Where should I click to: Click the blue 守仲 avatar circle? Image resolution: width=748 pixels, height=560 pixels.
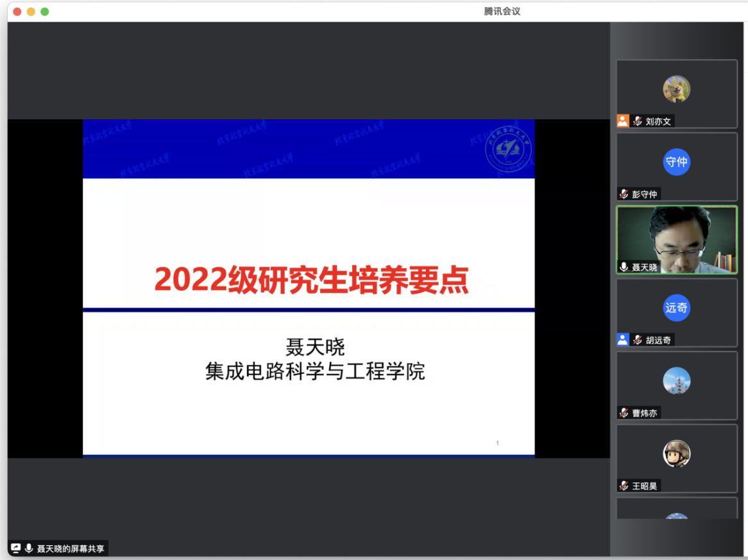(x=677, y=162)
